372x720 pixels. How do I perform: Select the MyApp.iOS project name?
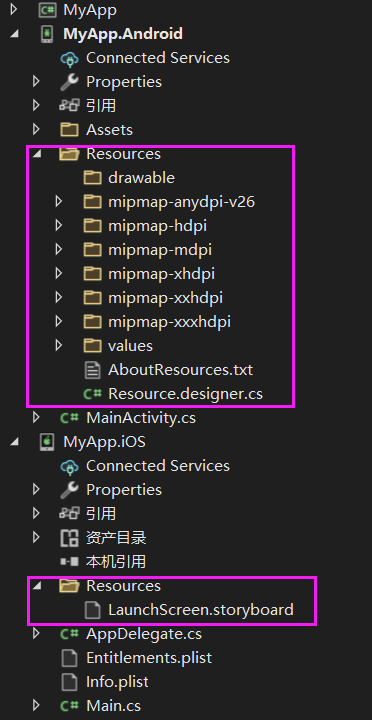[x=104, y=442]
